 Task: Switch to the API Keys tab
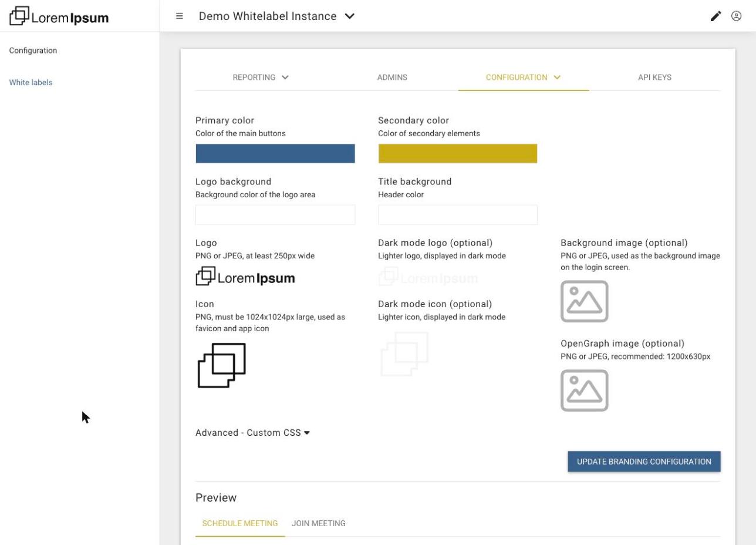point(654,78)
